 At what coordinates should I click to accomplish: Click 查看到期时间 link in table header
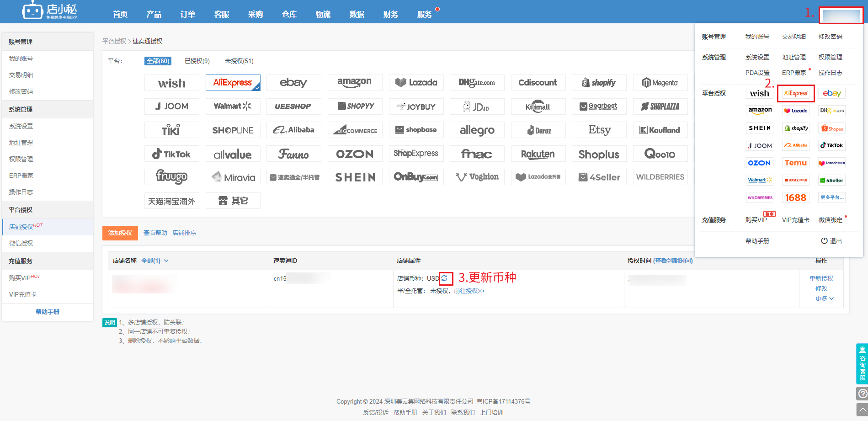(673, 261)
